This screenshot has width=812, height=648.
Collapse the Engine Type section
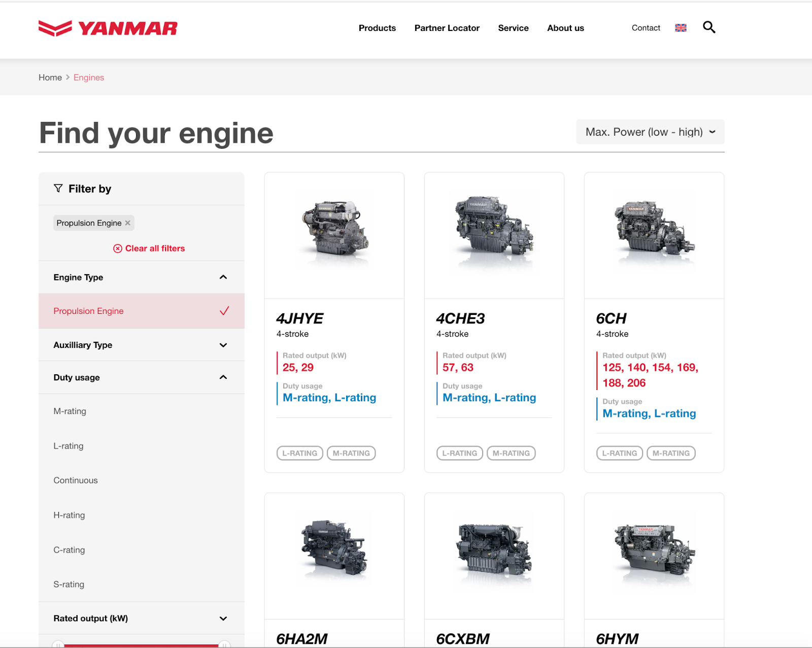click(x=142, y=277)
